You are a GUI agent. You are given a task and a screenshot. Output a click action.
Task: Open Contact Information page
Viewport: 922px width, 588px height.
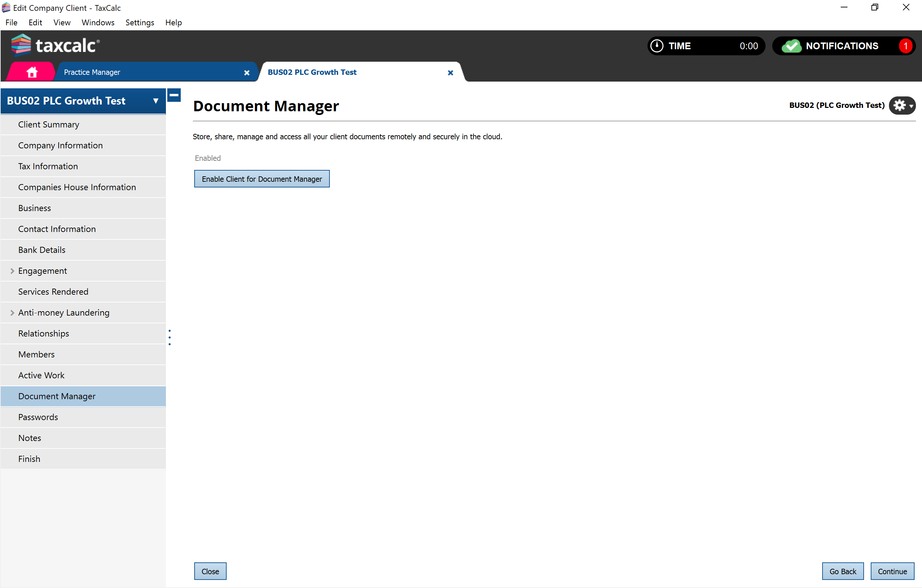tap(83, 229)
